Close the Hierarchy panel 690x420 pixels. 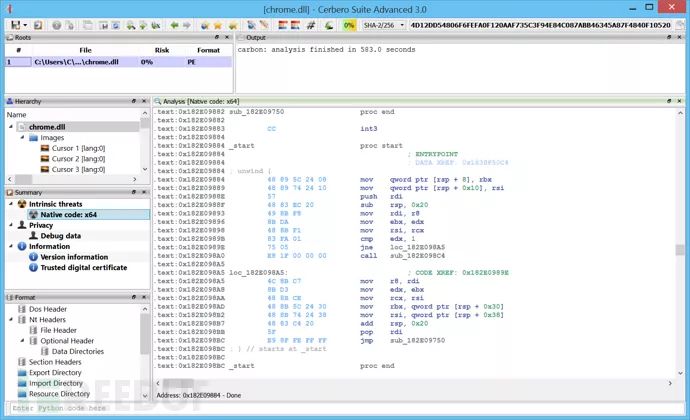click(x=144, y=101)
